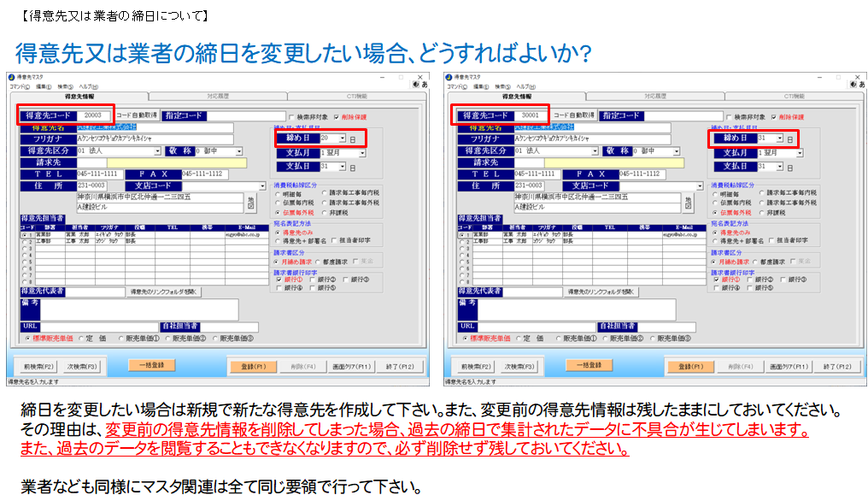The width and height of the screenshot is (868, 501).
Task: Click the 地図 map button in left window
Action: click(x=251, y=202)
